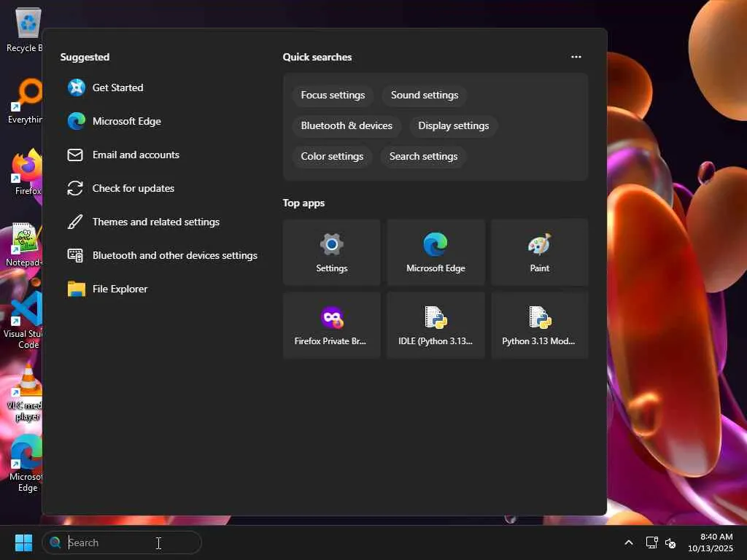Show hidden icons tray chevron
This screenshot has height=560, width=747.
(x=629, y=542)
